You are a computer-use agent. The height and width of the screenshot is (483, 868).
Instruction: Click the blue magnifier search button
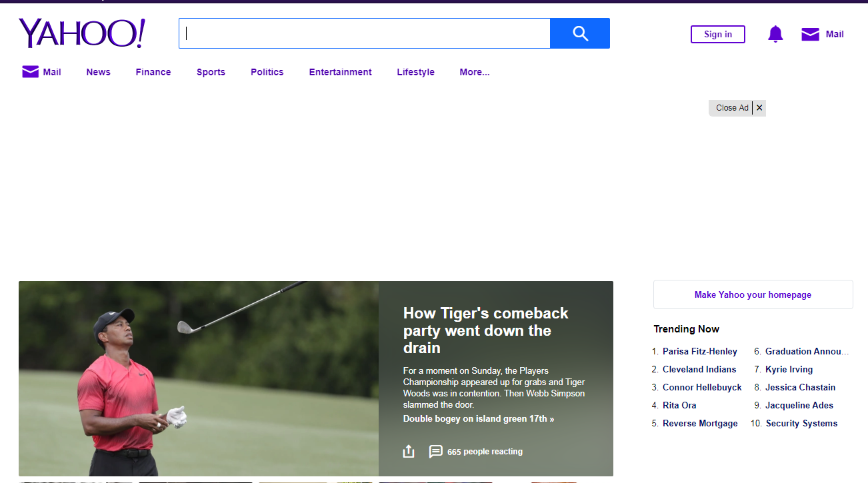click(x=580, y=33)
